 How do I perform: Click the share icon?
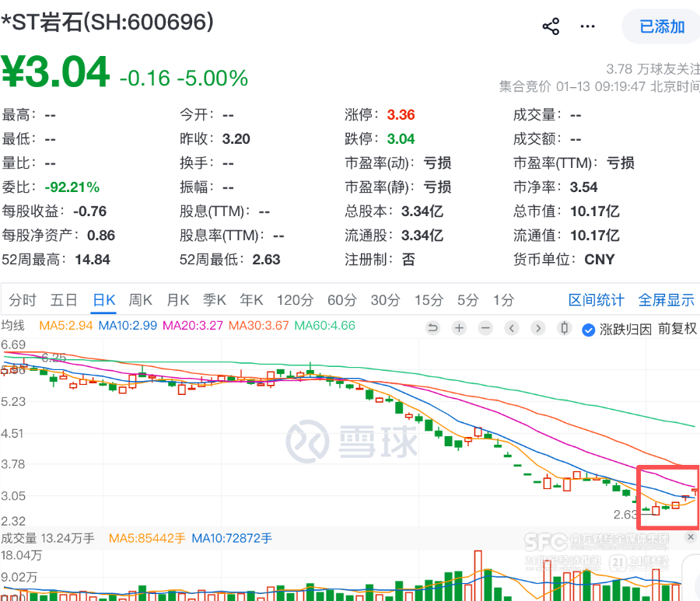pos(551,27)
